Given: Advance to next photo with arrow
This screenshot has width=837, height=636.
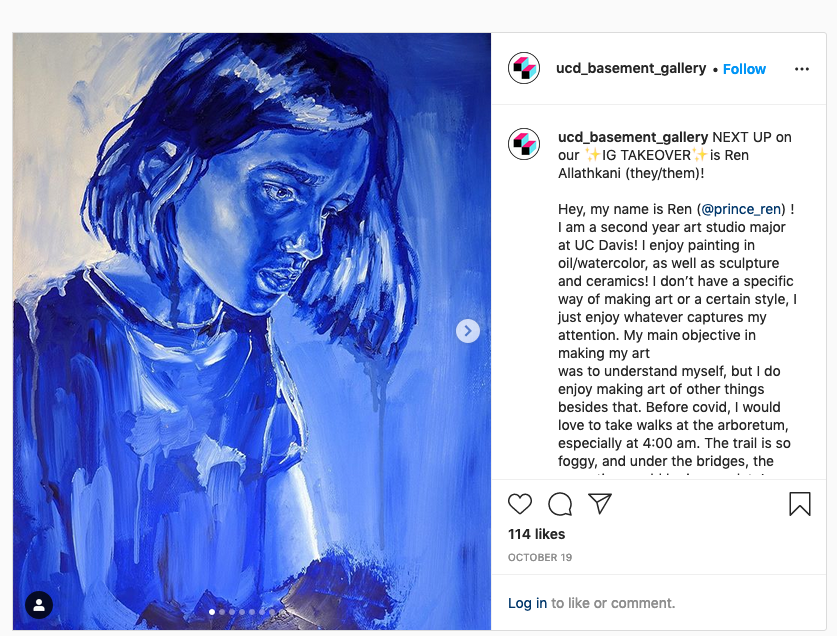Looking at the screenshot, I should [x=468, y=331].
